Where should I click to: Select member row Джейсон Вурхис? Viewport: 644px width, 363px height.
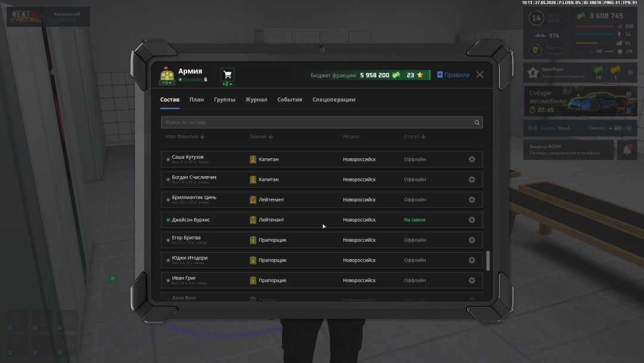pyautogui.click(x=321, y=220)
